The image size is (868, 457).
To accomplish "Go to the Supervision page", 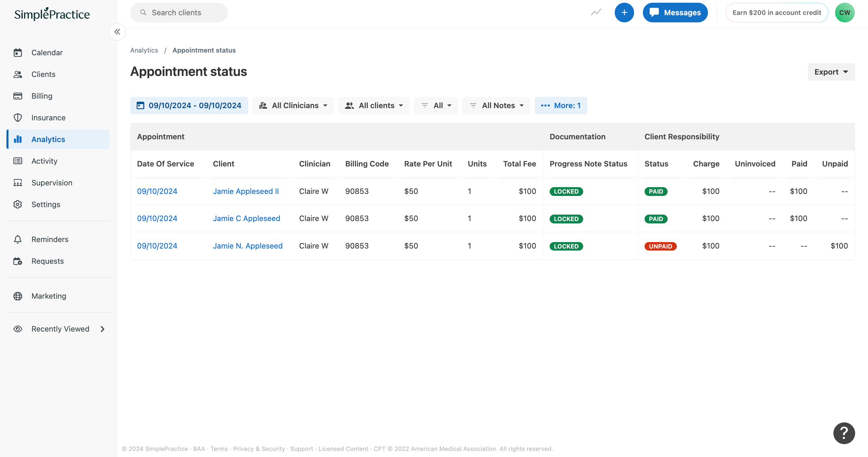I will (x=52, y=182).
